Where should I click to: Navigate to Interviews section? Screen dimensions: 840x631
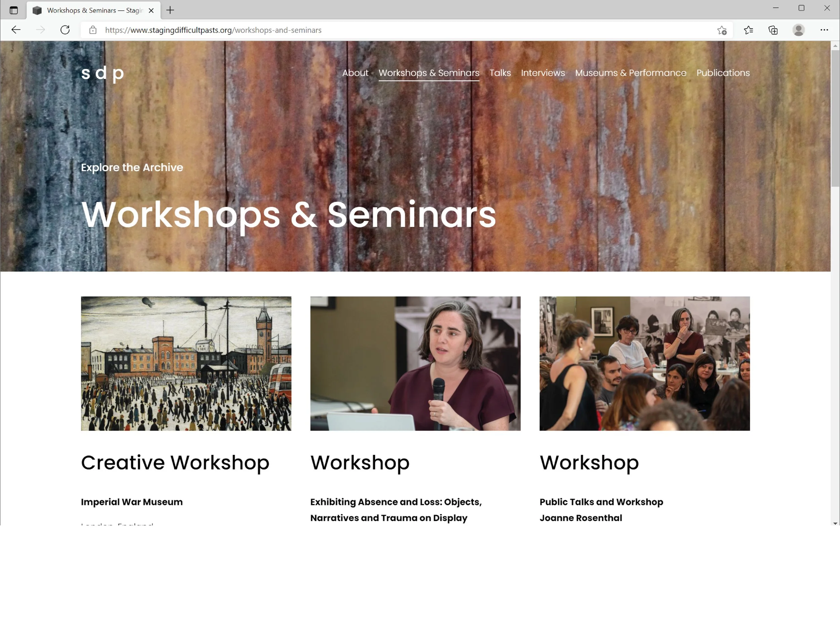click(x=543, y=73)
